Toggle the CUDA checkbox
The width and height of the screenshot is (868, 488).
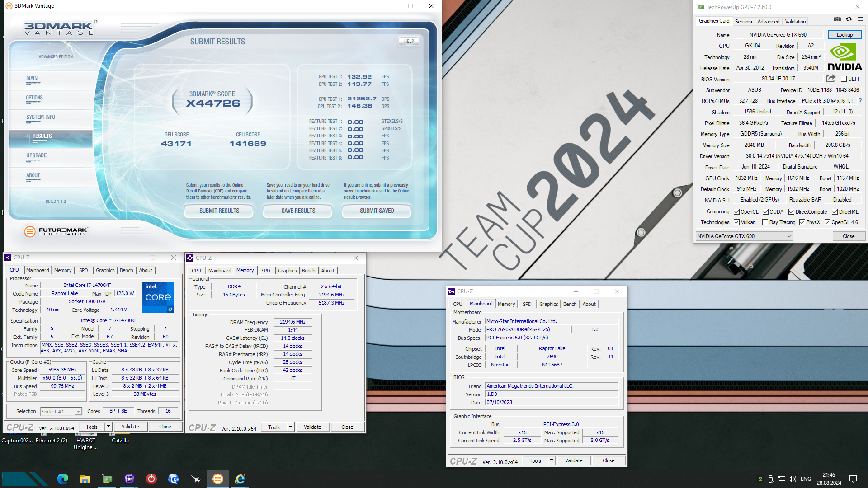coord(766,212)
